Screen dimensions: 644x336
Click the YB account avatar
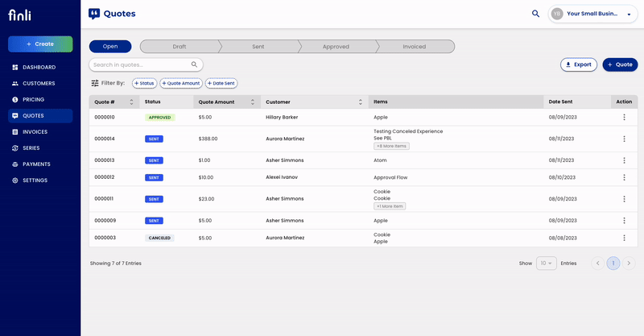pos(557,14)
